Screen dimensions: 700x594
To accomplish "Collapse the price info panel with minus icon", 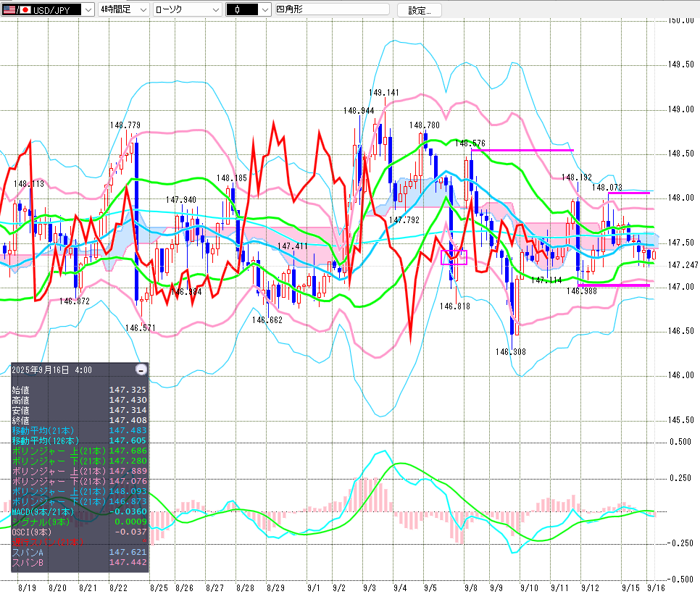I will point(141,370).
